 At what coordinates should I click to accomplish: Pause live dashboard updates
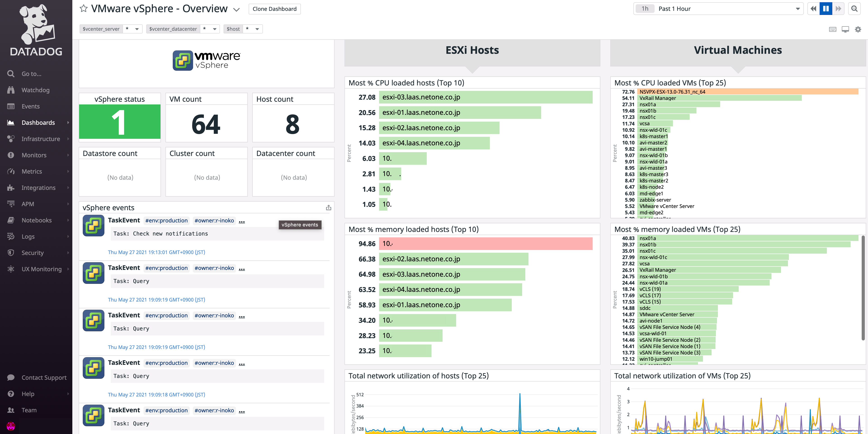pos(826,9)
